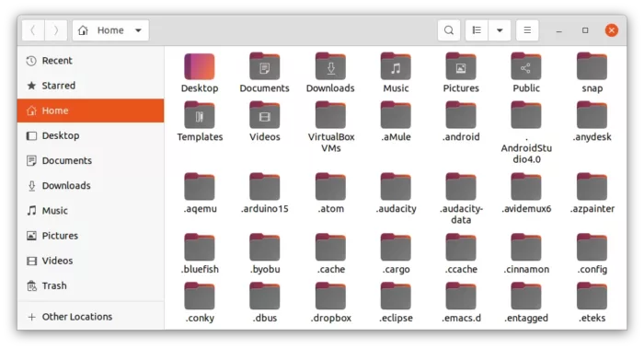Select Starred in the sidebar
The height and width of the screenshot is (349, 644).
pyautogui.click(x=90, y=86)
